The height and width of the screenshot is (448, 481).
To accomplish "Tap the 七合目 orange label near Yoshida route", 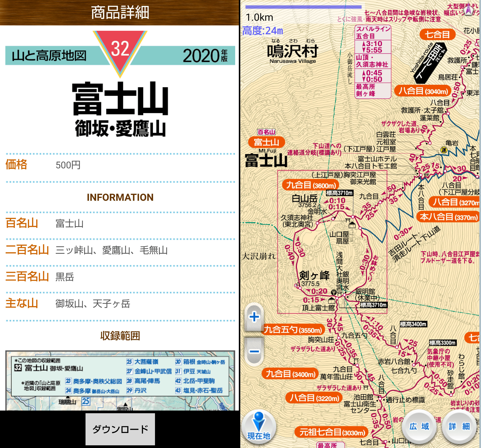I will click(x=437, y=34).
